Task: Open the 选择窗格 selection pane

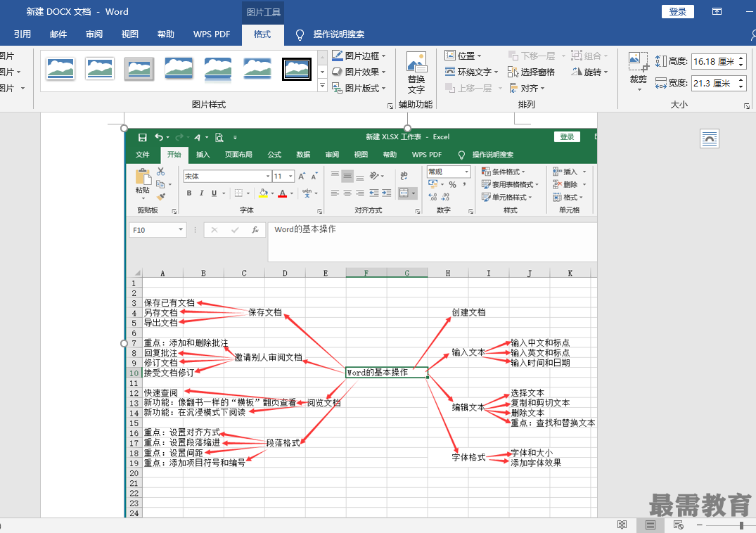Action: [x=532, y=72]
